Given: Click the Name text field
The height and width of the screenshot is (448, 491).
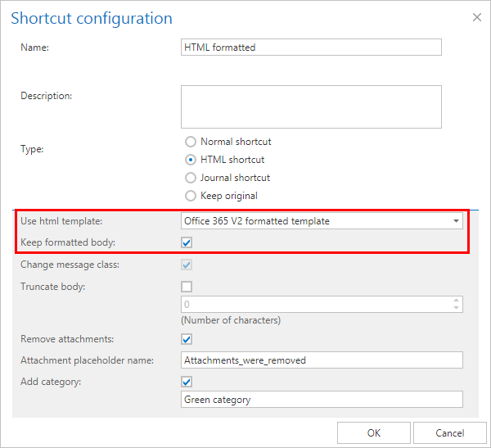Looking at the screenshot, I should [311, 48].
